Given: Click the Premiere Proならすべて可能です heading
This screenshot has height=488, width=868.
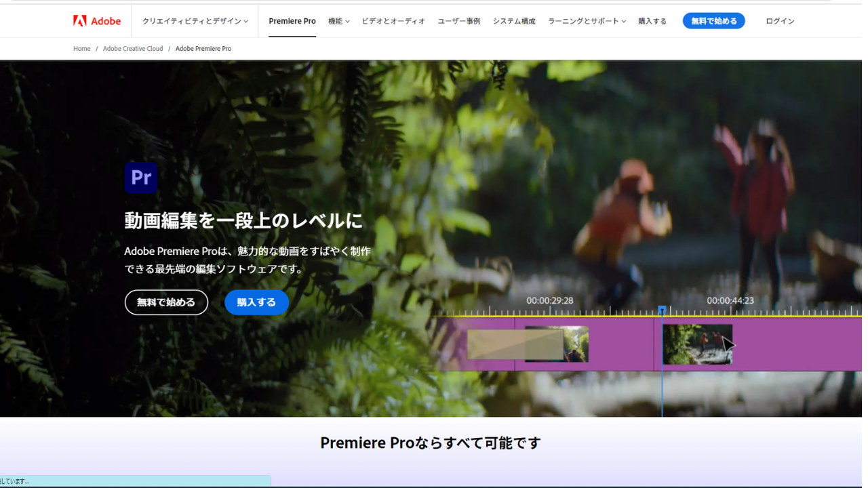Looking at the screenshot, I should (x=431, y=443).
